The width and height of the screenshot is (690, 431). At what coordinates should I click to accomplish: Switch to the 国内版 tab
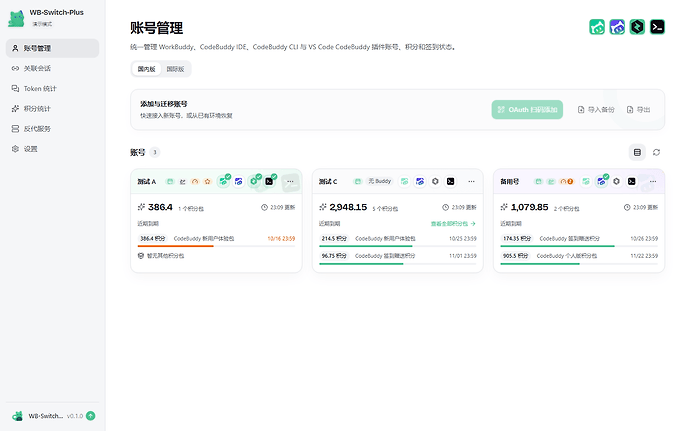[x=147, y=69]
